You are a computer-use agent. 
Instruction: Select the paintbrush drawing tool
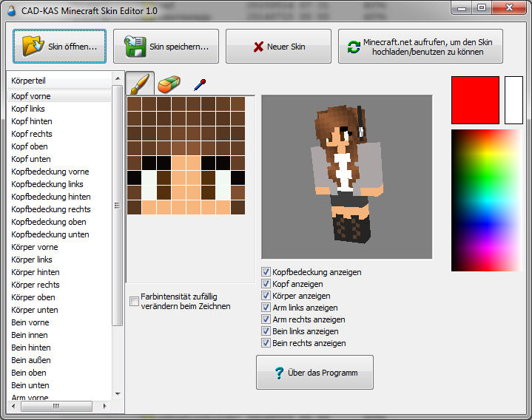tap(140, 83)
